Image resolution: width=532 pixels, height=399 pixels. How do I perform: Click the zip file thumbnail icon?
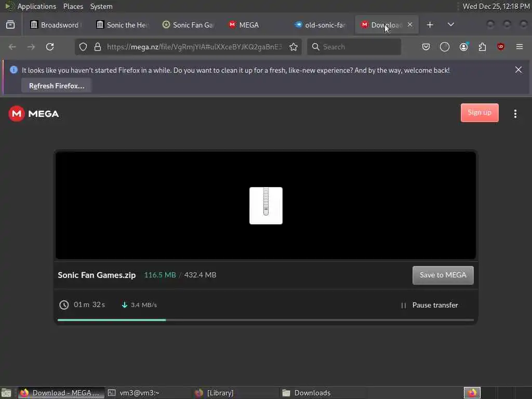(x=266, y=206)
